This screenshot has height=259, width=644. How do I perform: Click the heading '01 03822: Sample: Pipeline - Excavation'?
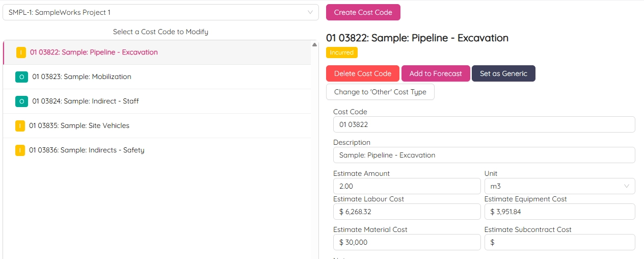point(417,38)
